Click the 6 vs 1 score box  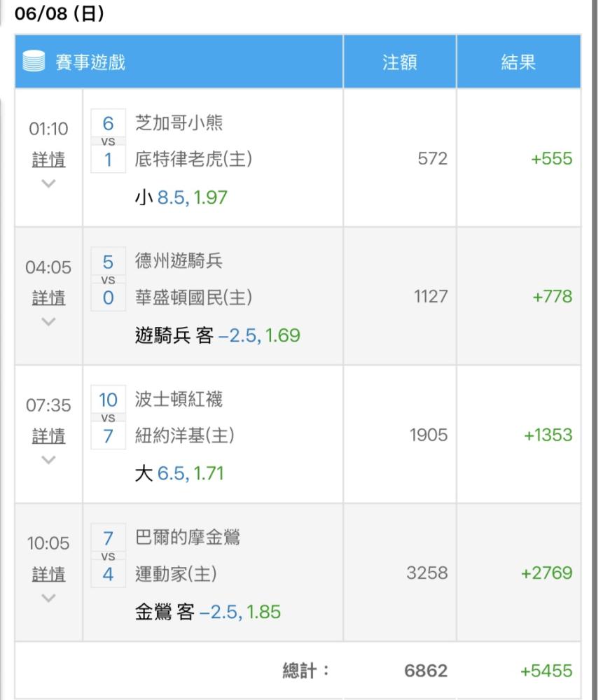tap(108, 141)
